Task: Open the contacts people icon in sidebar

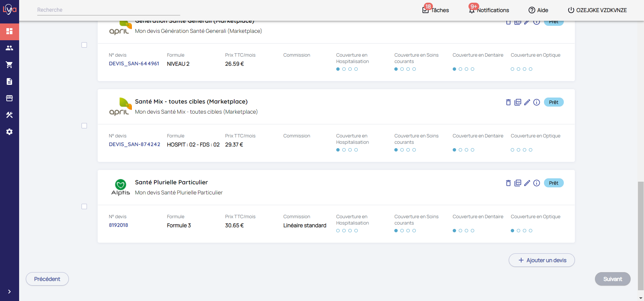Action: click(9, 48)
